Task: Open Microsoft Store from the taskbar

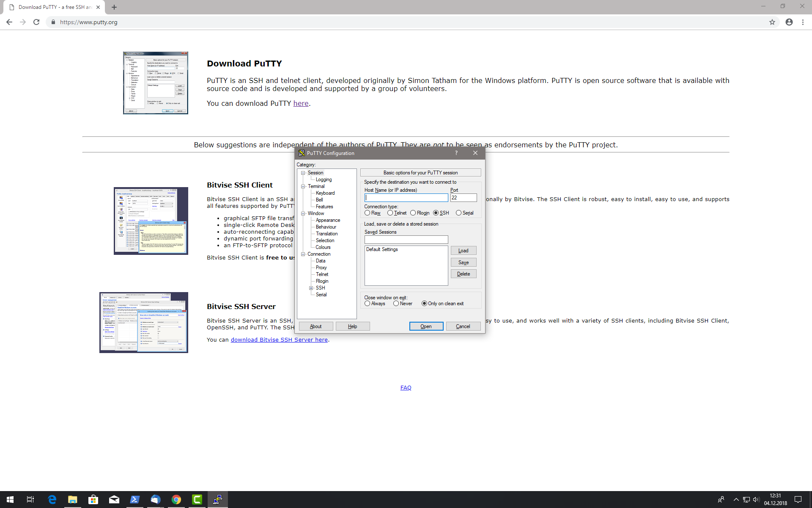Action: click(93, 500)
